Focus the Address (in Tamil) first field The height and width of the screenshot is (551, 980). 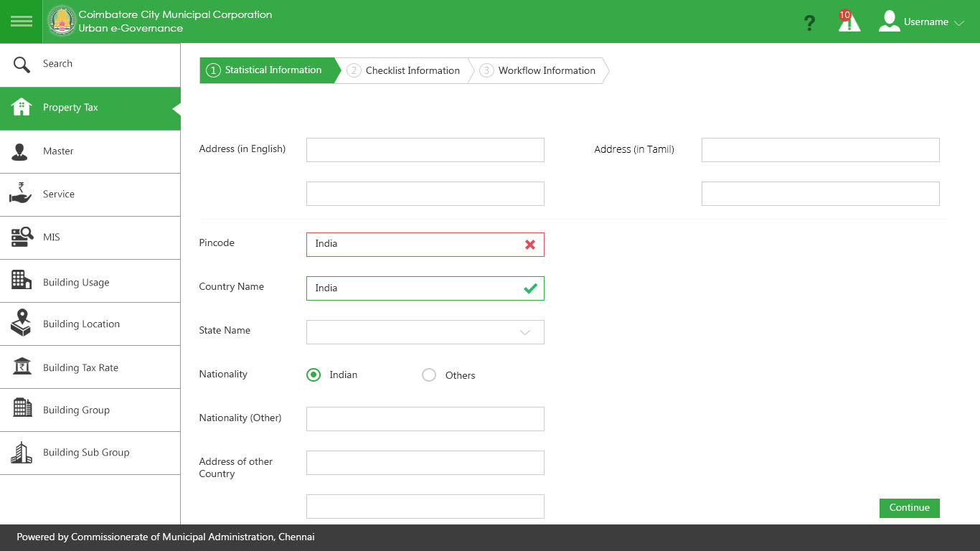[x=820, y=150]
